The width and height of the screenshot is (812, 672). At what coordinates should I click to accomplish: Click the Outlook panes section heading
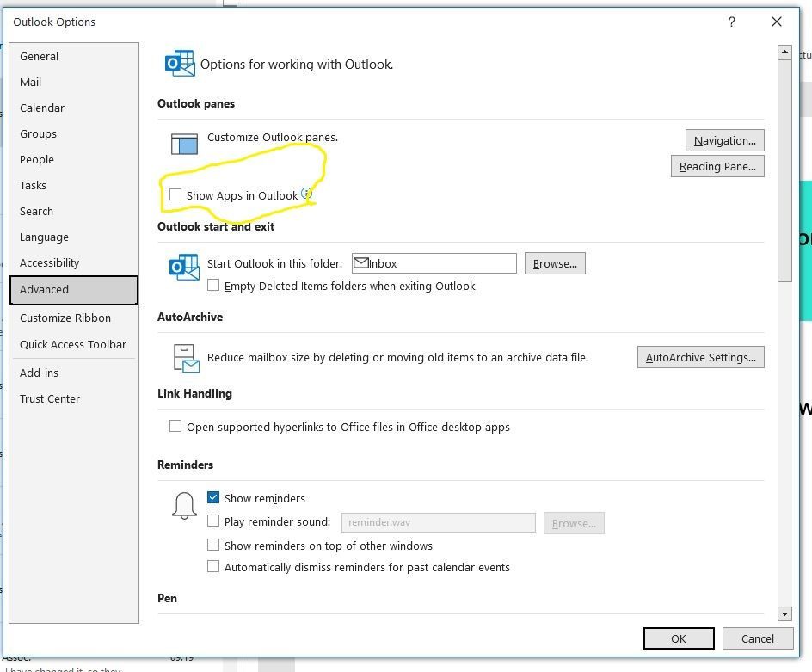pos(196,103)
